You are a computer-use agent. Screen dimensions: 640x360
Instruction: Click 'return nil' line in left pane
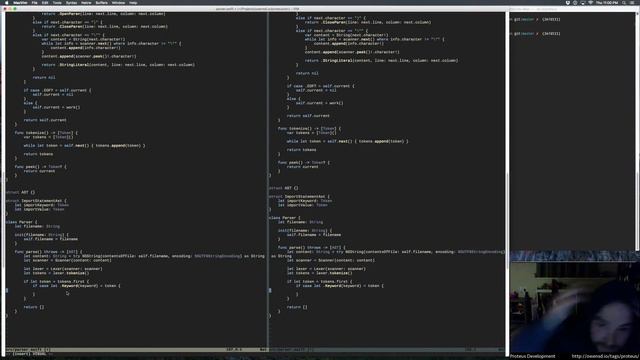click(x=44, y=77)
